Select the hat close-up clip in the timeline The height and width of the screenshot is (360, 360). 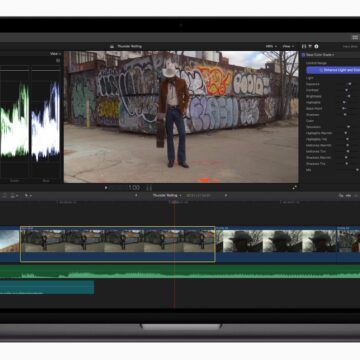click(276, 244)
